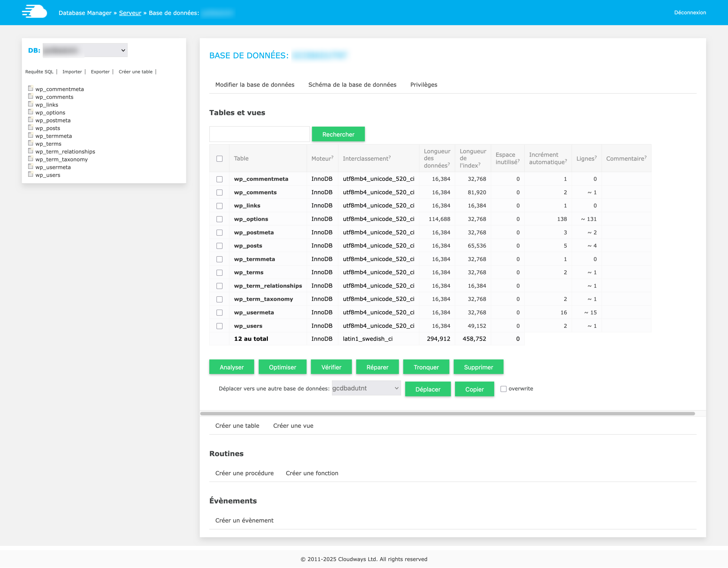Click table icon beside wp_terms in sidebar
The image size is (728, 568).
click(31, 143)
